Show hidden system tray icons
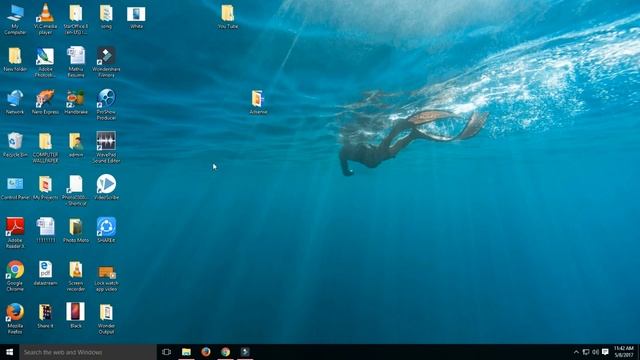640x360 pixels. coord(576,352)
